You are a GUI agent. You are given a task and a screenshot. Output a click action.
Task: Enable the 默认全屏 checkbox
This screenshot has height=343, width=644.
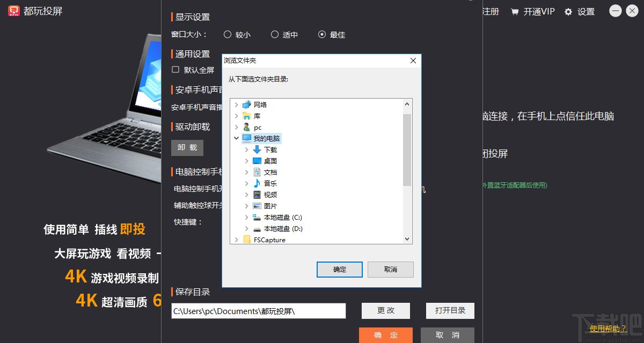(x=175, y=70)
